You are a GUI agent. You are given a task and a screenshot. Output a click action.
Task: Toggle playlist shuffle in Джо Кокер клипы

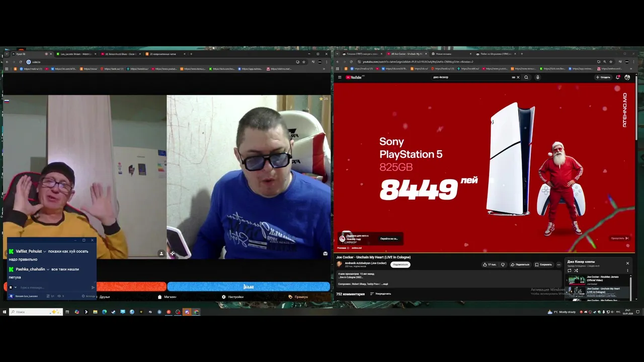pyautogui.click(x=576, y=270)
